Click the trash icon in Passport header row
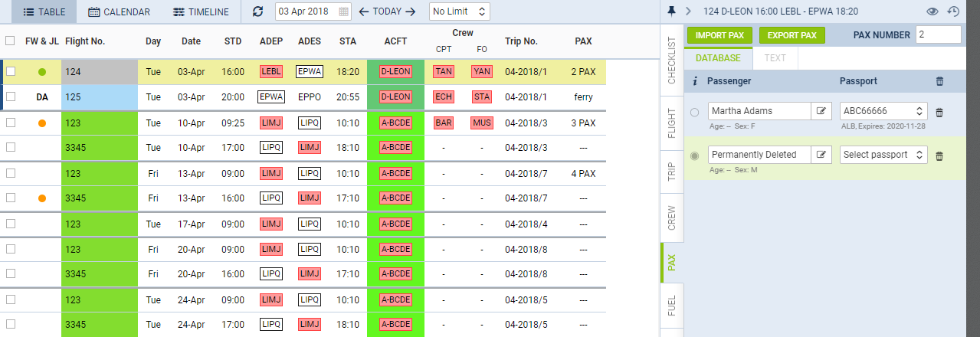 point(940,80)
